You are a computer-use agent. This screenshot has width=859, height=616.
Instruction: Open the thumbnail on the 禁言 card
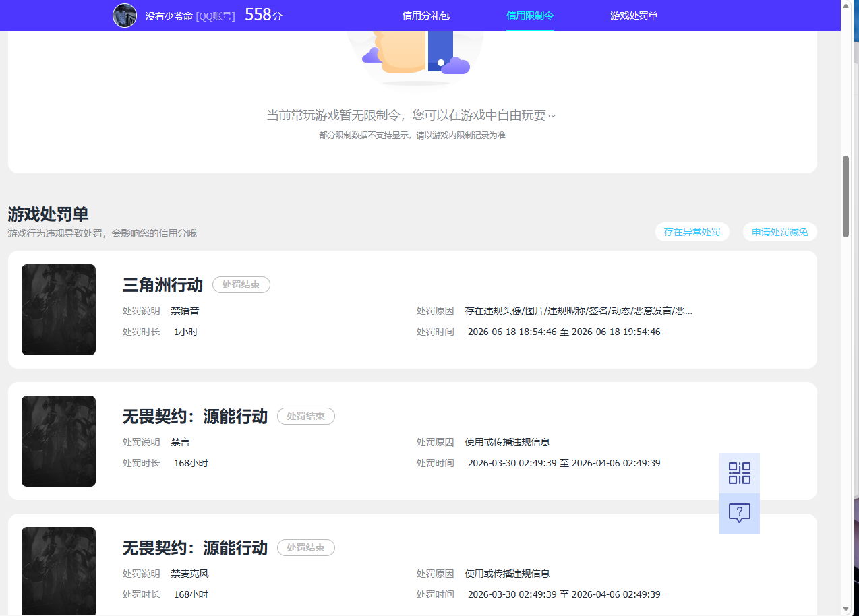[59, 441]
